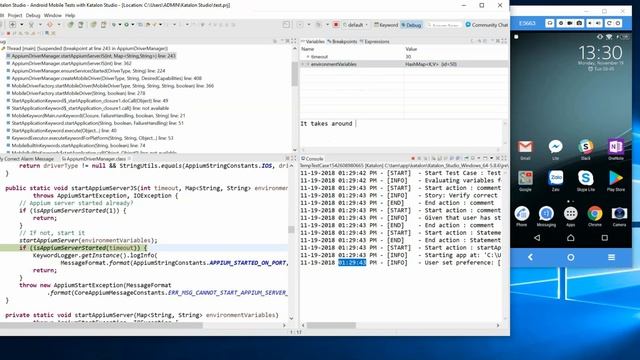Select stack frame MobileDriverFactory line 366

pyautogui.click(x=110, y=86)
